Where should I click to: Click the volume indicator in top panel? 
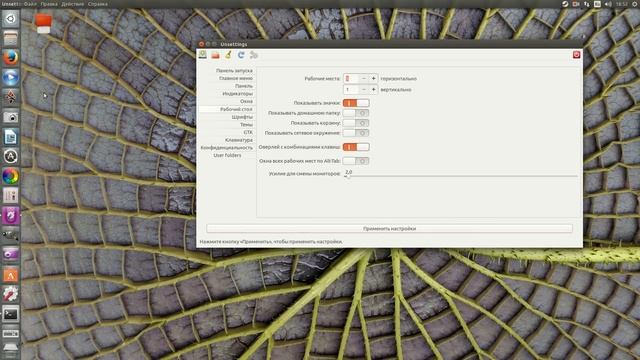click(608, 4)
